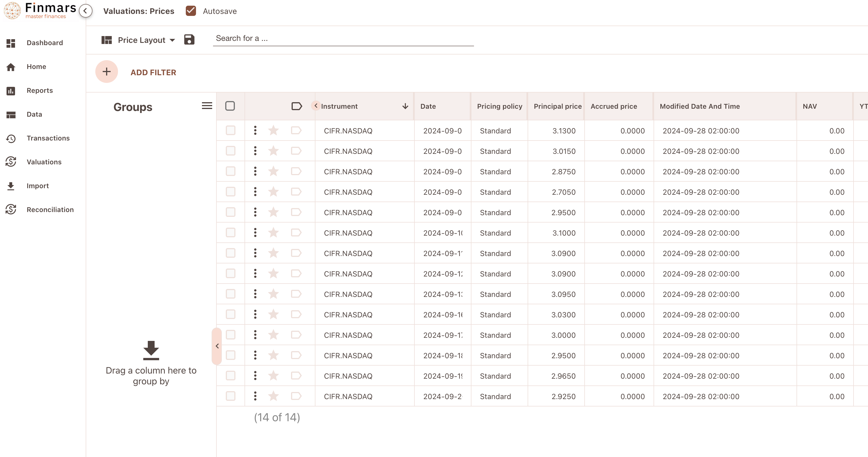868x457 pixels.
Task: Star the first CIFR.NASDAQ row
Action: 273,131
